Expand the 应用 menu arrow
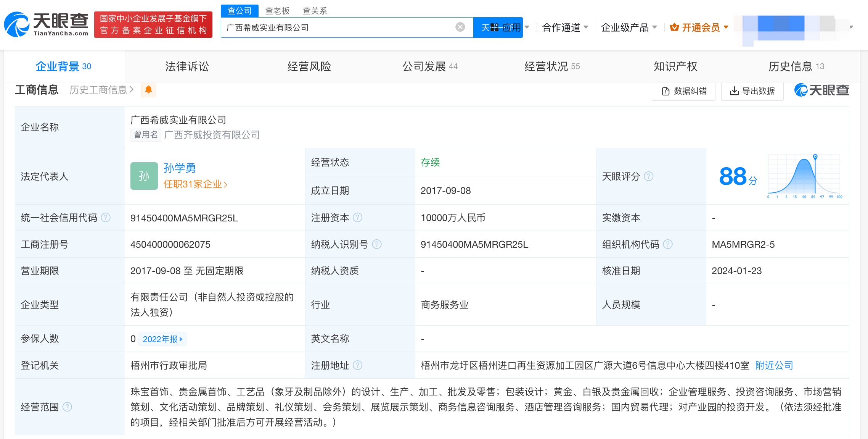 tap(527, 27)
